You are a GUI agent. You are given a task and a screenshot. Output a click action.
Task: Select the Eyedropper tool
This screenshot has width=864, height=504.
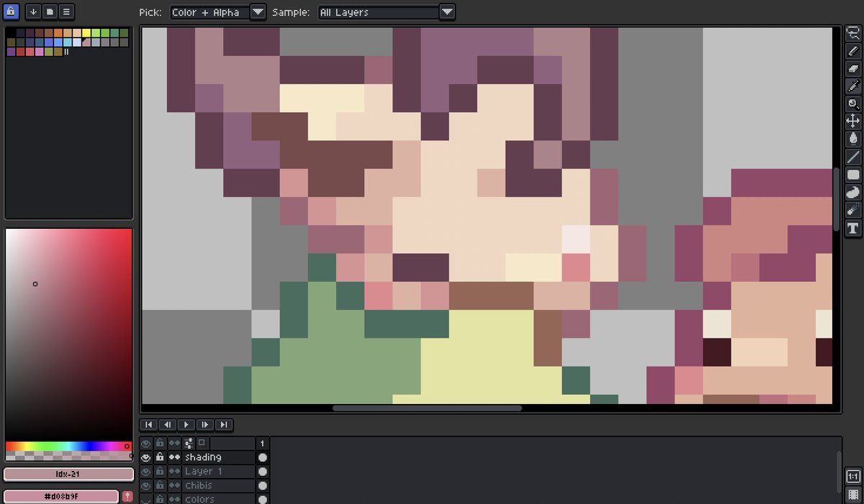853,86
